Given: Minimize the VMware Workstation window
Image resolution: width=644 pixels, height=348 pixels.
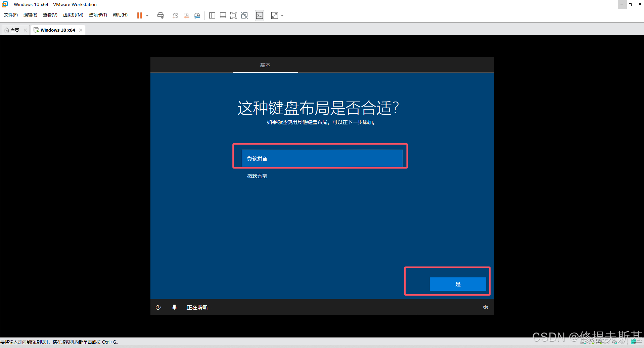Looking at the screenshot, I should pyautogui.click(x=622, y=4).
